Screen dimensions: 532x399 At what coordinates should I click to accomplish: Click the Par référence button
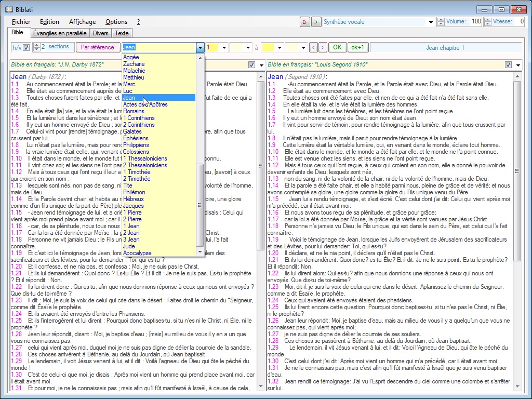pos(98,47)
